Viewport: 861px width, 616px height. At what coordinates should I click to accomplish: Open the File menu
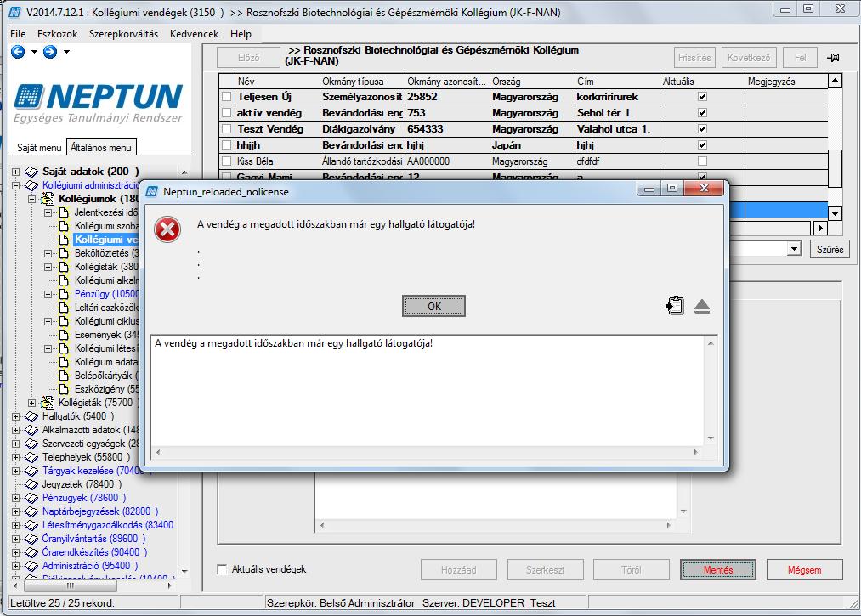(18, 33)
